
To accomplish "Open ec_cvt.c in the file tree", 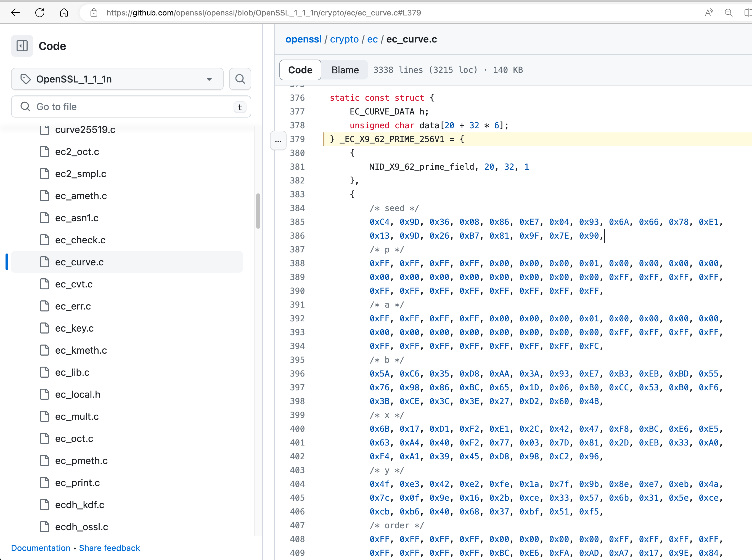I will [x=74, y=284].
